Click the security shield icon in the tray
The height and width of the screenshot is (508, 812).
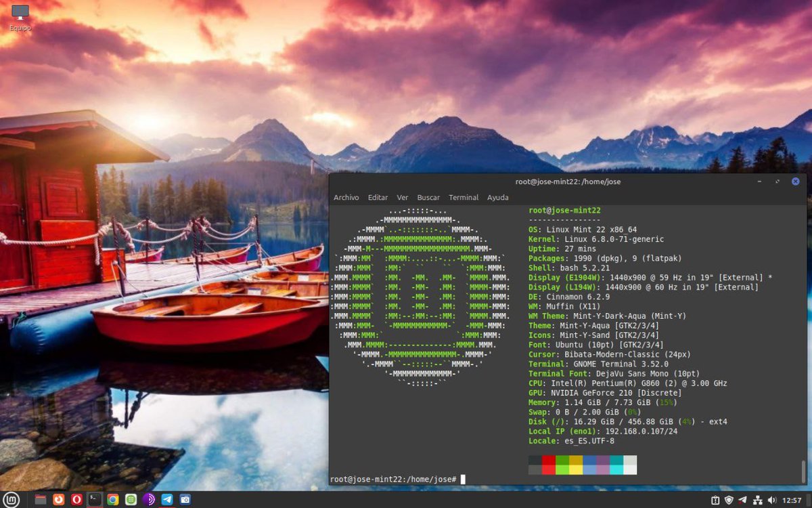click(729, 501)
